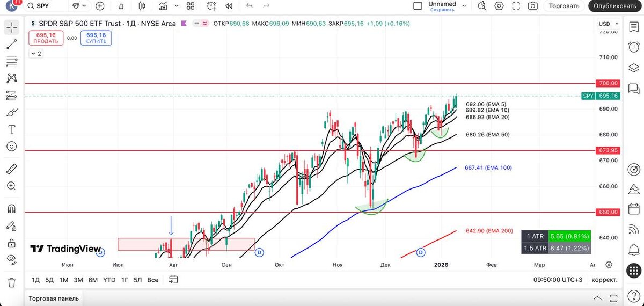
Task: Expand the Unnamed layout dropdown arrow
Action: pos(464,6)
